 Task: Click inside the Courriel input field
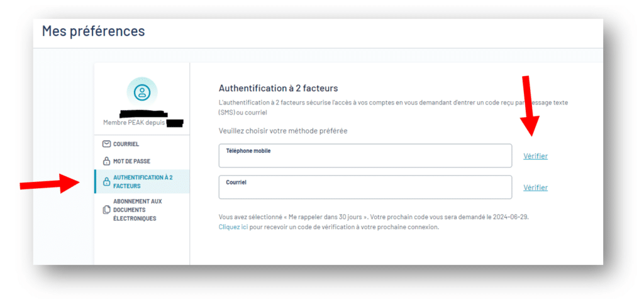coord(365,187)
